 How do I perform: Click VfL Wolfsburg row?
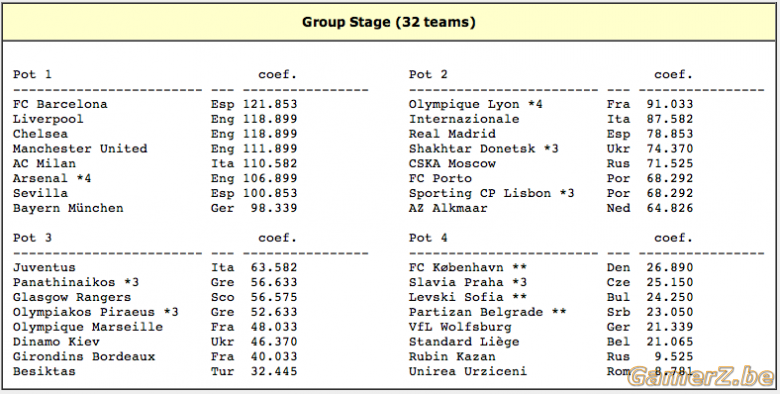551,327
